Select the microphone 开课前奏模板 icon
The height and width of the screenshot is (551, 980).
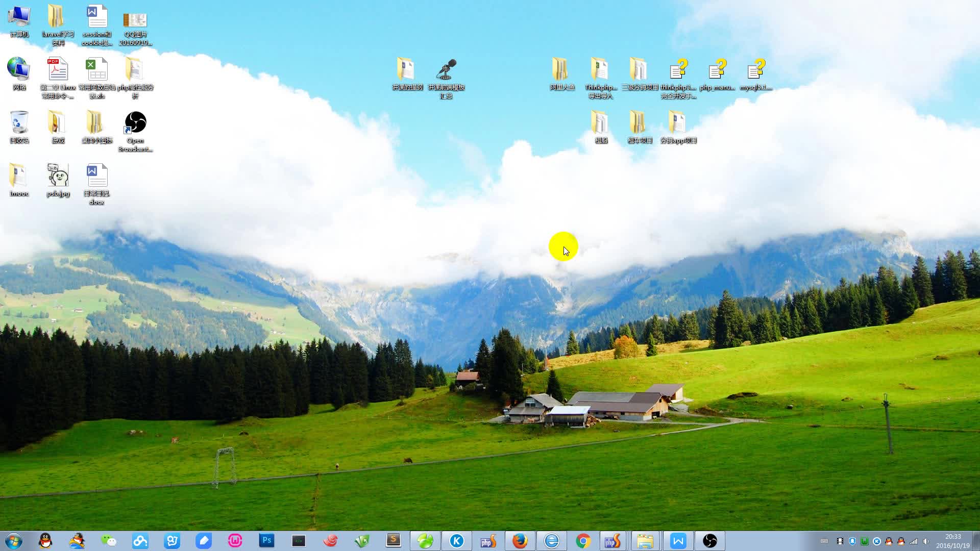click(446, 70)
